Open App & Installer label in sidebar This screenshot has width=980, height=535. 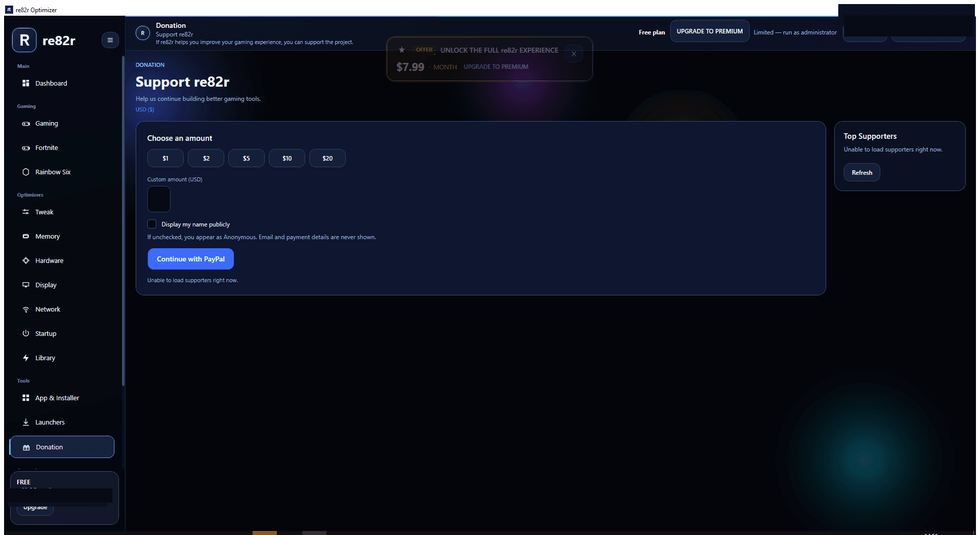click(57, 398)
